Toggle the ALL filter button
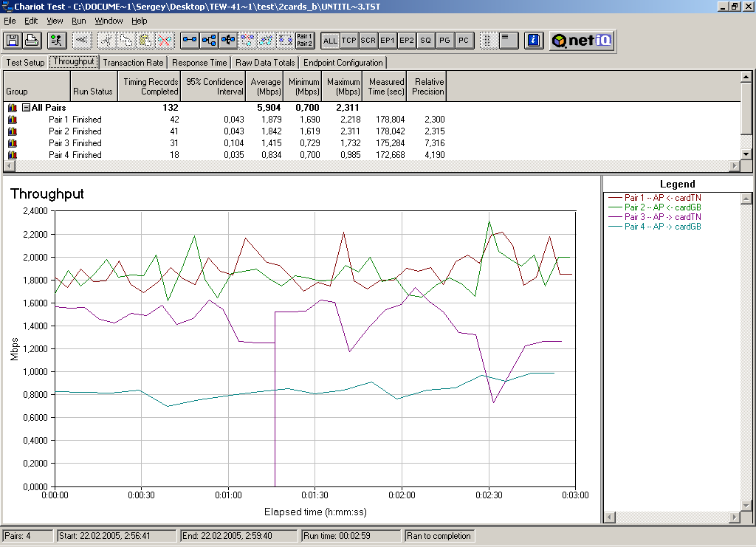 (x=330, y=41)
